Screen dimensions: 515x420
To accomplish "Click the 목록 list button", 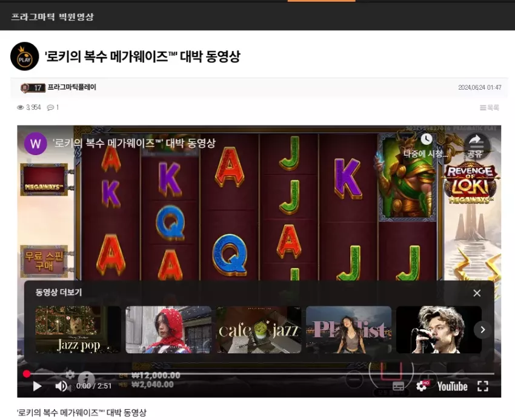I will click(490, 107).
